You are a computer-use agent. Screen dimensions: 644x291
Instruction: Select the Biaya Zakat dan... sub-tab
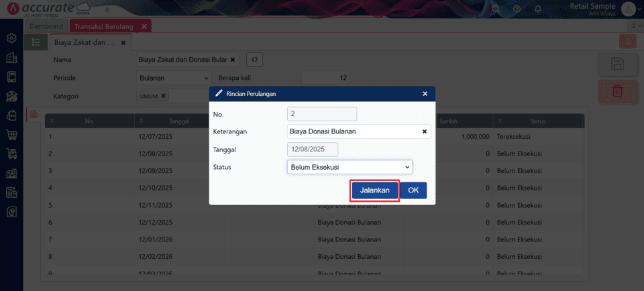tap(85, 42)
